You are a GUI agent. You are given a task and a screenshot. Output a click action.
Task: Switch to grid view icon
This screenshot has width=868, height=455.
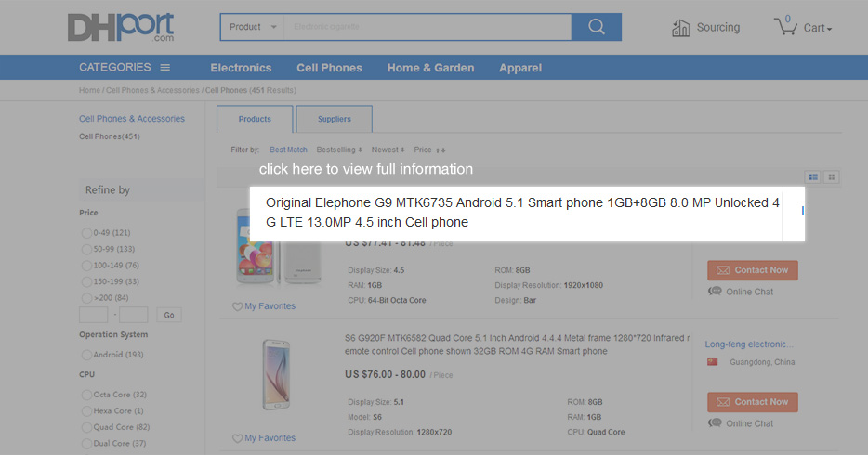[831, 177]
